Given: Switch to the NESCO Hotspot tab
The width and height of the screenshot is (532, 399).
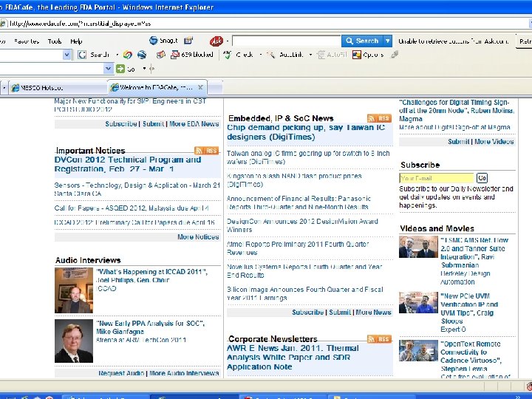Looking at the screenshot, I should point(58,87).
